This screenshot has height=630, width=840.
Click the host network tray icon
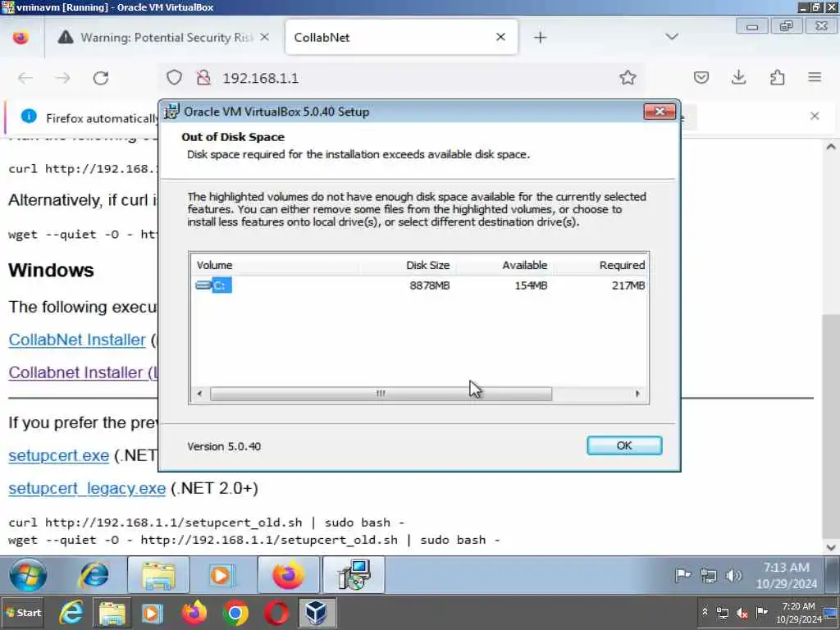[x=723, y=612]
